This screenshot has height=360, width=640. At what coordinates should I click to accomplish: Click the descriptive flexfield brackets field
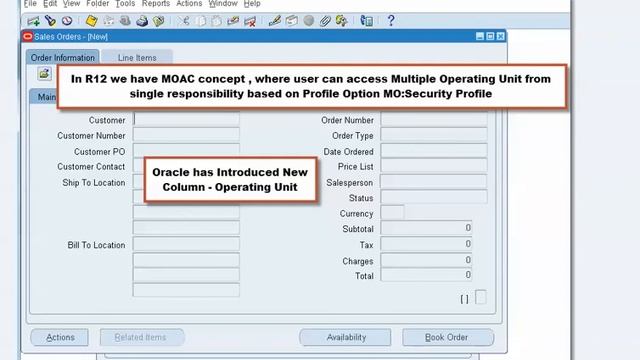pos(464,299)
